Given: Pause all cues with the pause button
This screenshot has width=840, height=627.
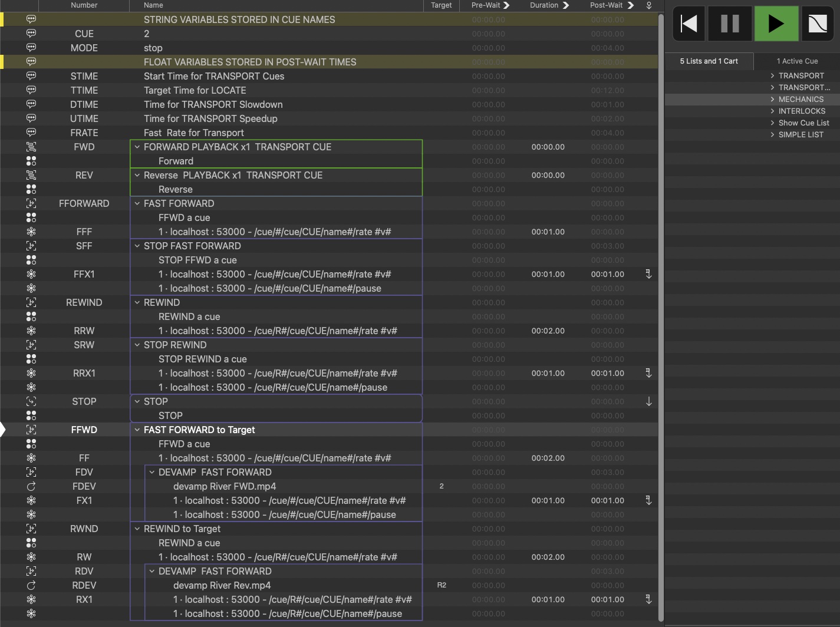Looking at the screenshot, I should 730,24.
